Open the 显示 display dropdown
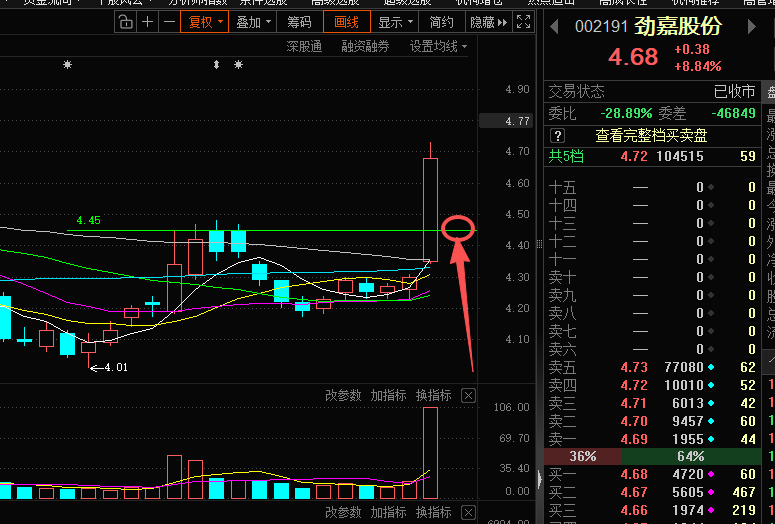 pyautogui.click(x=395, y=22)
